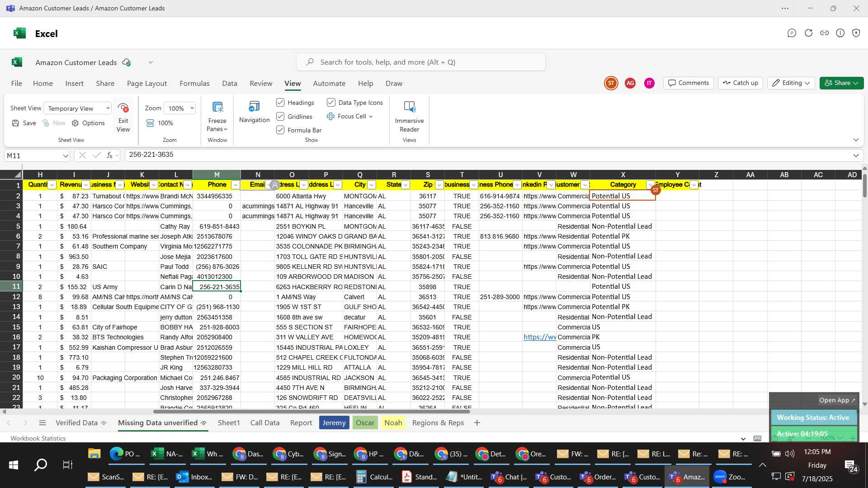868x488 pixels.
Task: Open the Jeremy sheet tab
Action: coord(334,423)
